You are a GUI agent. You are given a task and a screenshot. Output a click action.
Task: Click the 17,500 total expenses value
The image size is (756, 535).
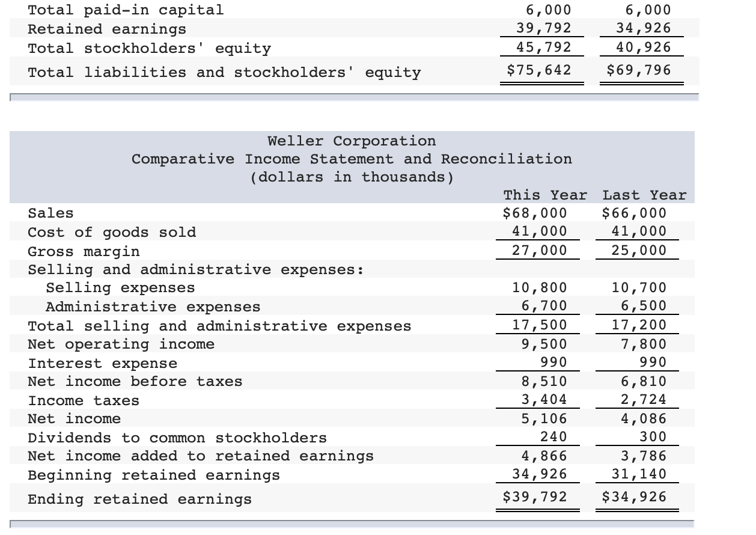(540, 325)
